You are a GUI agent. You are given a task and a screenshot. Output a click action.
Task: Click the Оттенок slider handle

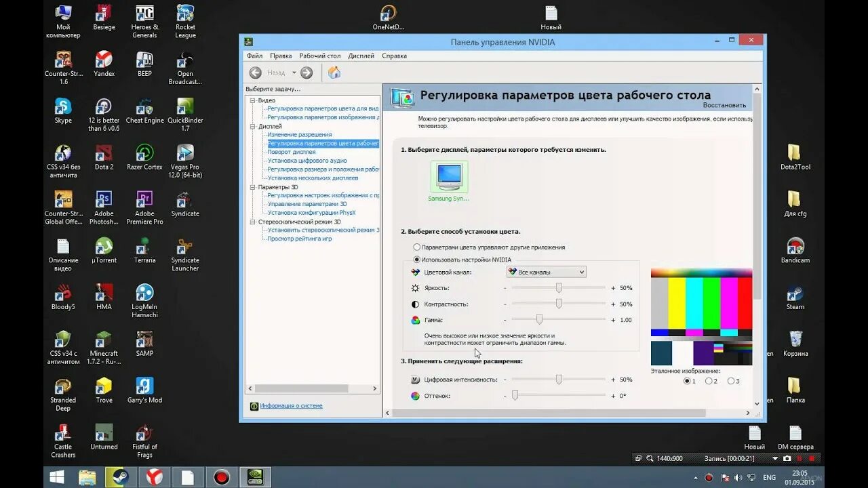[x=515, y=396]
